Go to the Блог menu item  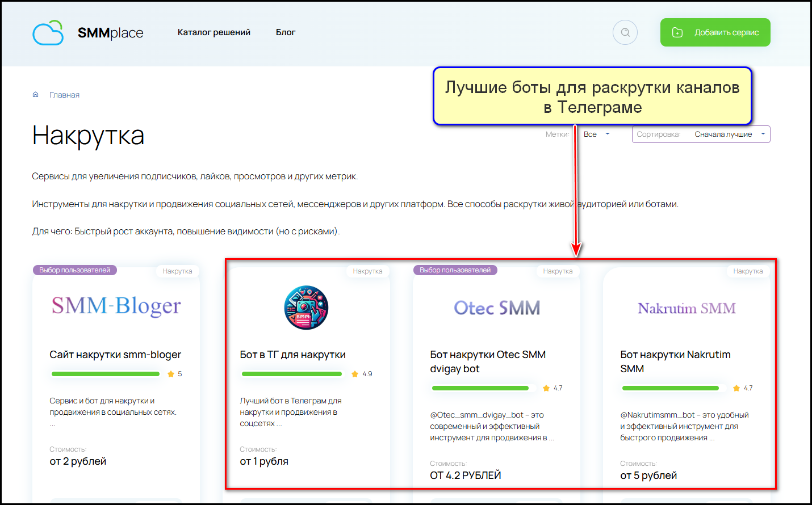coord(286,32)
